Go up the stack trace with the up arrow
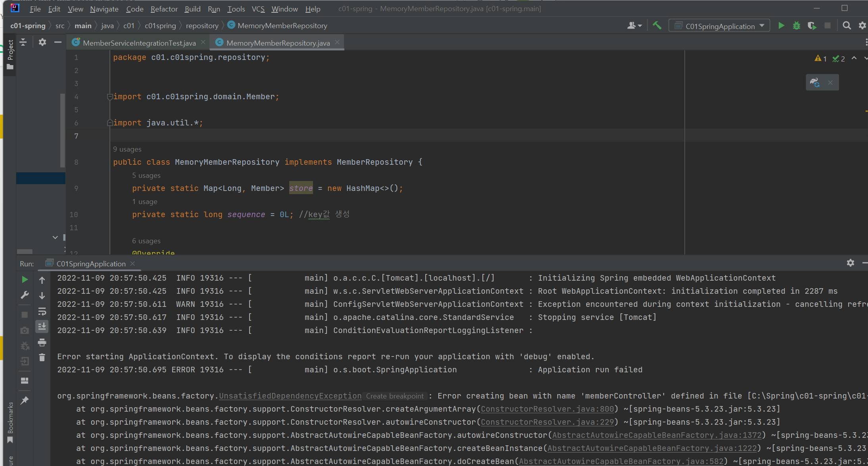Image resolution: width=868 pixels, height=466 pixels. pyautogui.click(x=42, y=280)
